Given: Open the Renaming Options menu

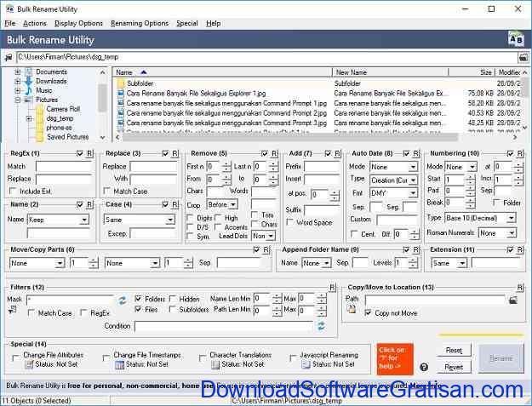Looking at the screenshot, I should coord(140,23).
